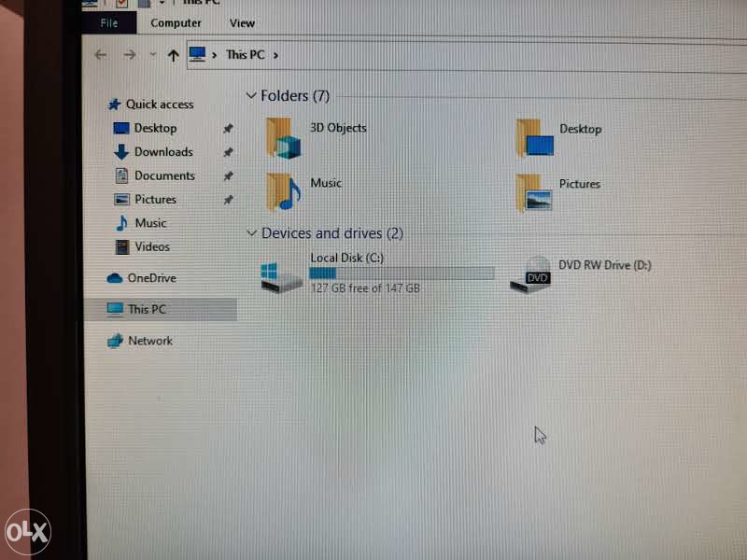
Task: Open Music in the navigation pane
Action: click(x=150, y=223)
